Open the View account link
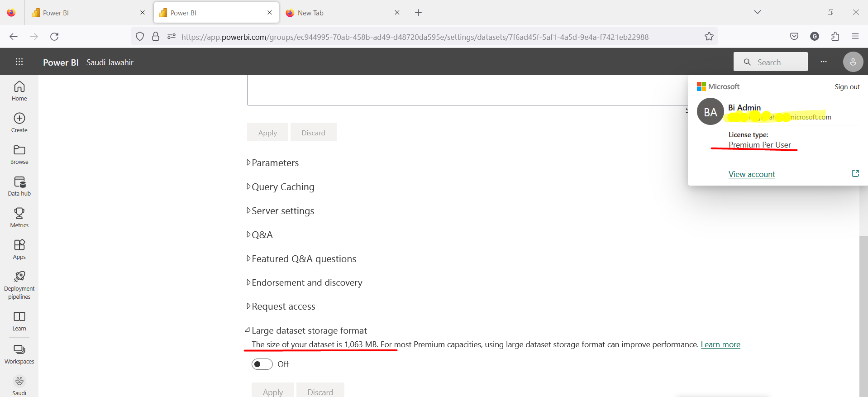Image resolution: width=868 pixels, height=397 pixels. point(752,174)
